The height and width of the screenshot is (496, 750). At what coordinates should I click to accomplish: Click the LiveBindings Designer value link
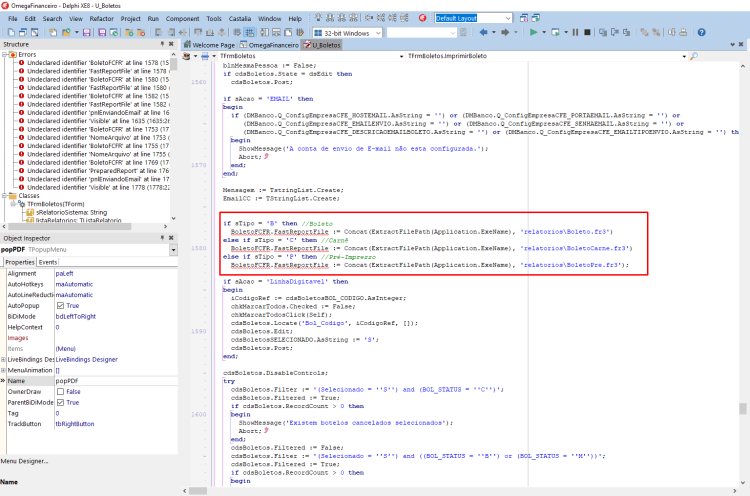[x=87, y=360]
